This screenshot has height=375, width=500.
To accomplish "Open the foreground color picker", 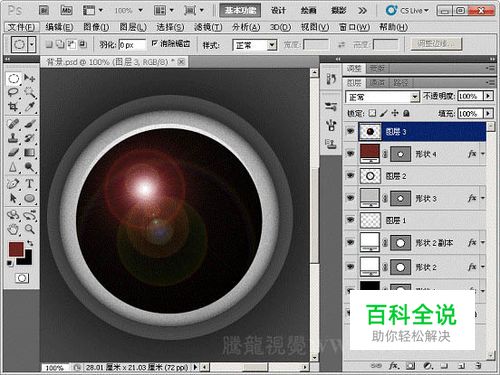I will coord(15,249).
